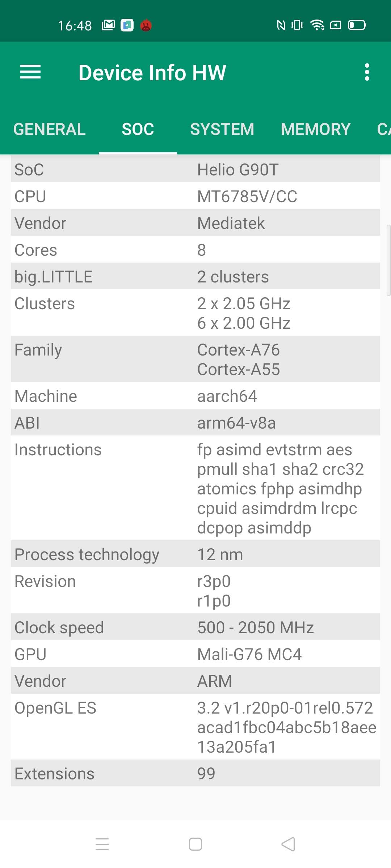Switch to the SYSTEM tab
Image resolution: width=391 pixels, height=868 pixels.
point(222,129)
